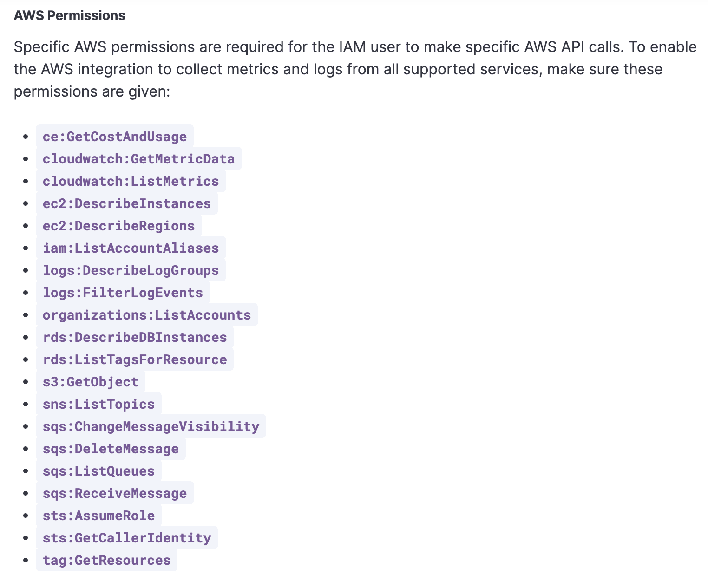
Task: Click the sts:GetCallerIdentity item
Action: [x=126, y=538]
